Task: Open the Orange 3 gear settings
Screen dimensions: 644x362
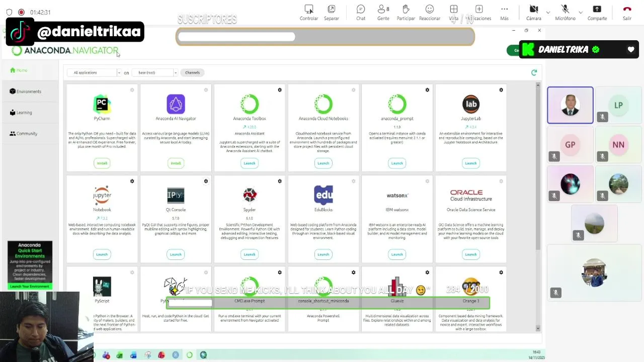Action: point(501,273)
